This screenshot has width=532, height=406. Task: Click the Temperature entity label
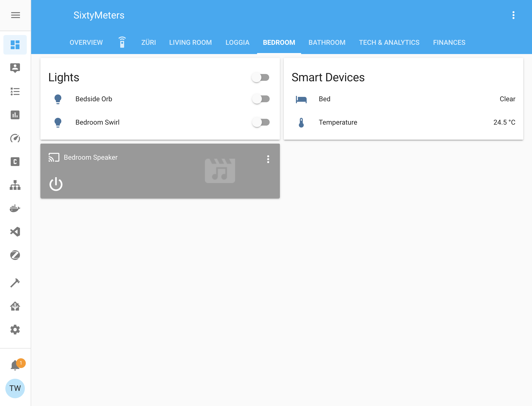tap(338, 122)
